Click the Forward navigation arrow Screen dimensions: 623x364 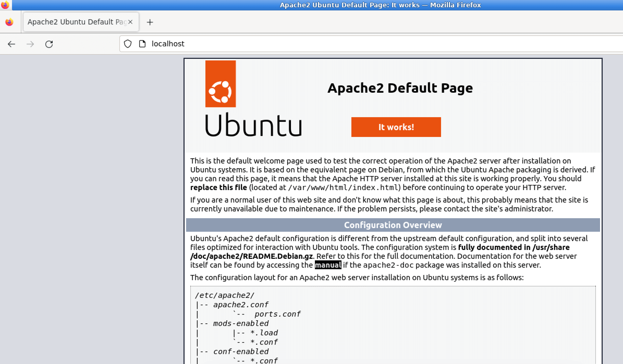[x=30, y=44]
